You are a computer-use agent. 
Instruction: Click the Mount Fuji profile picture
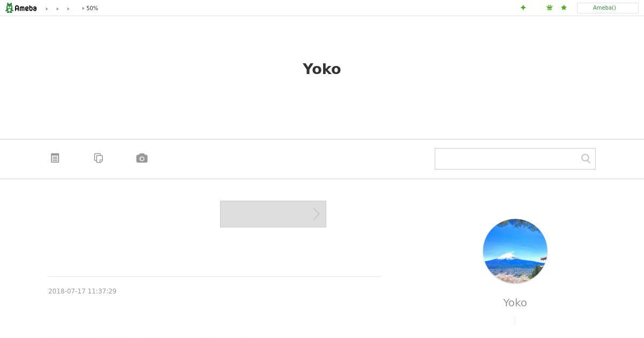coord(515,251)
